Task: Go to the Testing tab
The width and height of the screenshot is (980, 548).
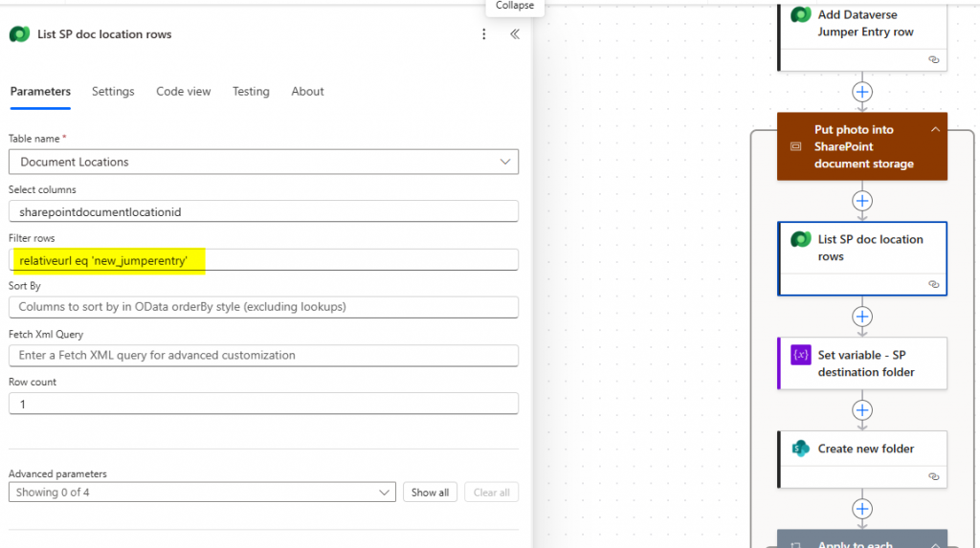Action: (x=251, y=92)
